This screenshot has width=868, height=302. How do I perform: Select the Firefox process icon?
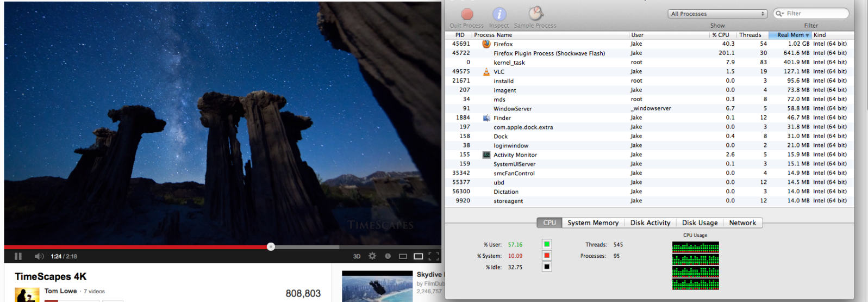coord(486,44)
